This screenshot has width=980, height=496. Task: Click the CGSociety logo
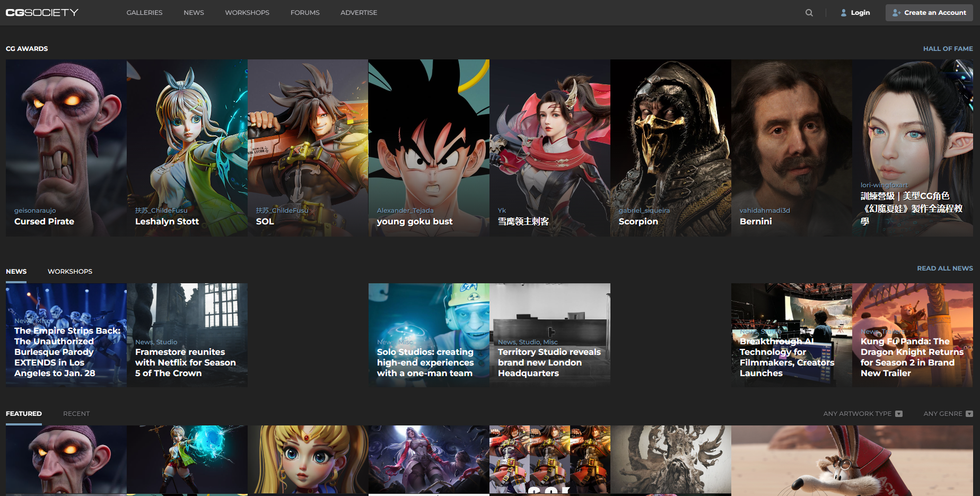(42, 12)
